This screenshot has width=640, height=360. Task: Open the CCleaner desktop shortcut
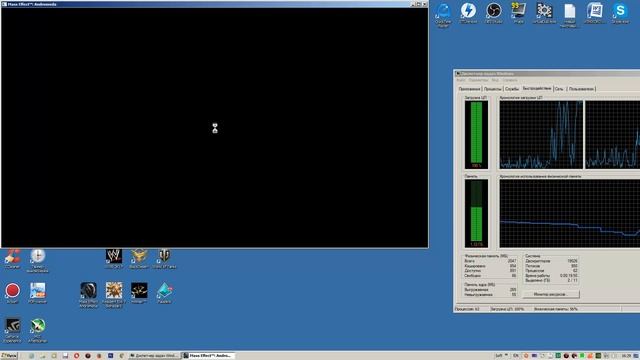point(12,259)
